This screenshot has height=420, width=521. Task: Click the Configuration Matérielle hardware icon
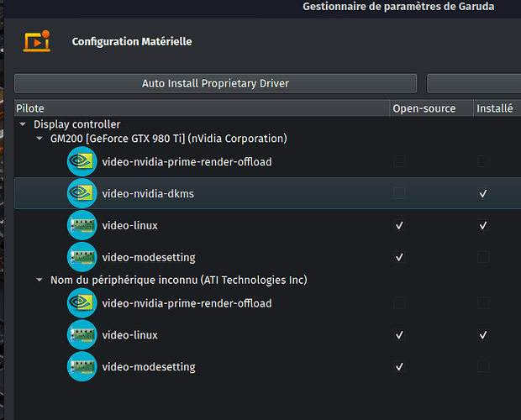pyautogui.click(x=37, y=41)
